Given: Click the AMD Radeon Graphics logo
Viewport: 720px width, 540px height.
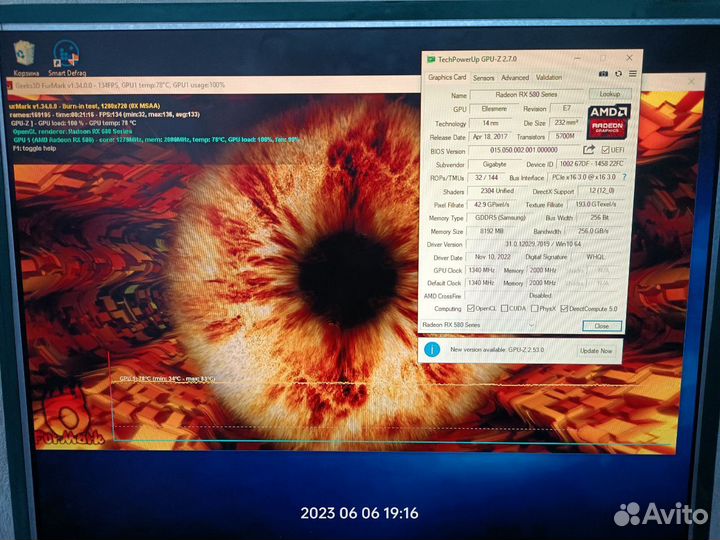Looking at the screenshot, I should click(x=607, y=120).
